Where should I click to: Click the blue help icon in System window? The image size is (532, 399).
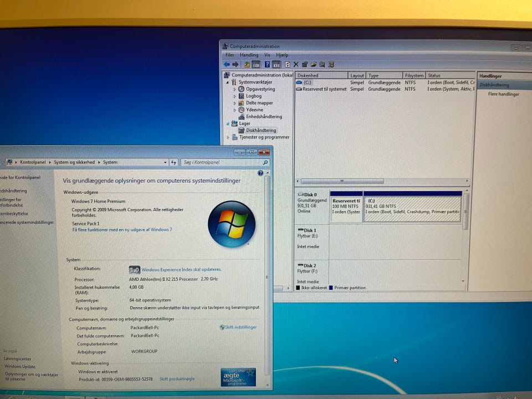click(x=260, y=173)
